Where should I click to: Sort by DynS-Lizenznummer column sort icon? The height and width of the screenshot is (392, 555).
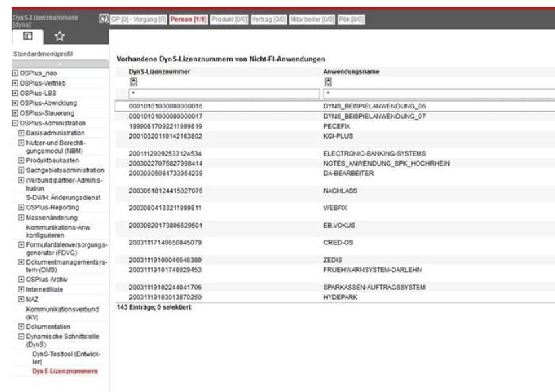pos(134,82)
